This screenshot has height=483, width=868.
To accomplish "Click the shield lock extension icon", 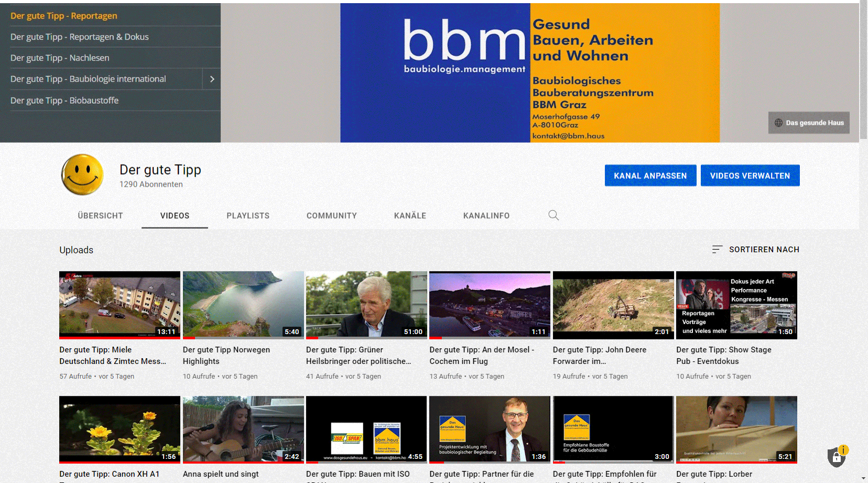I will pyautogui.click(x=837, y=457).
